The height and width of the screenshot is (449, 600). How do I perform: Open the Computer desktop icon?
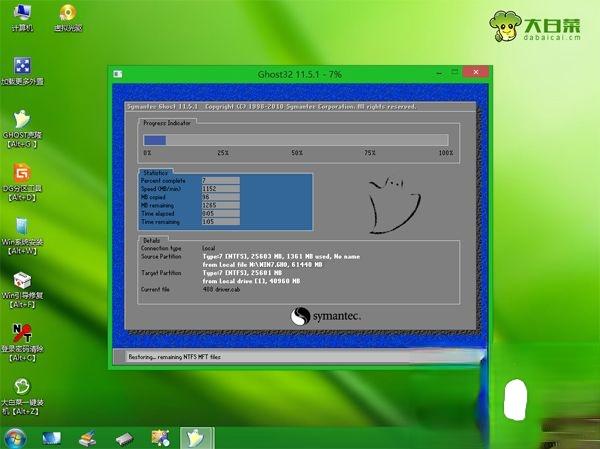(x=22, y=18)
